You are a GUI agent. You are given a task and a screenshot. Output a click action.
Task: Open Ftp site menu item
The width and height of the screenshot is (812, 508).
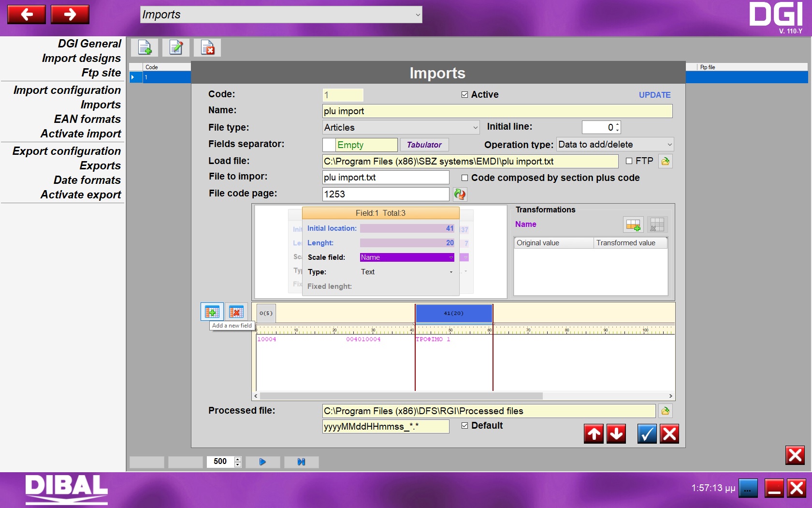pyautogui.click(x=101, y=73)
